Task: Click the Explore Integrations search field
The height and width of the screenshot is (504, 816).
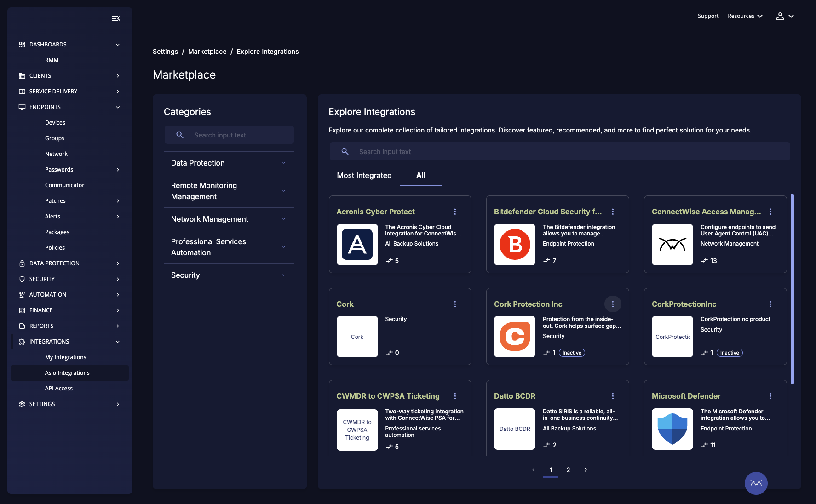Action: pyautogui.click(x=560, y=151)
